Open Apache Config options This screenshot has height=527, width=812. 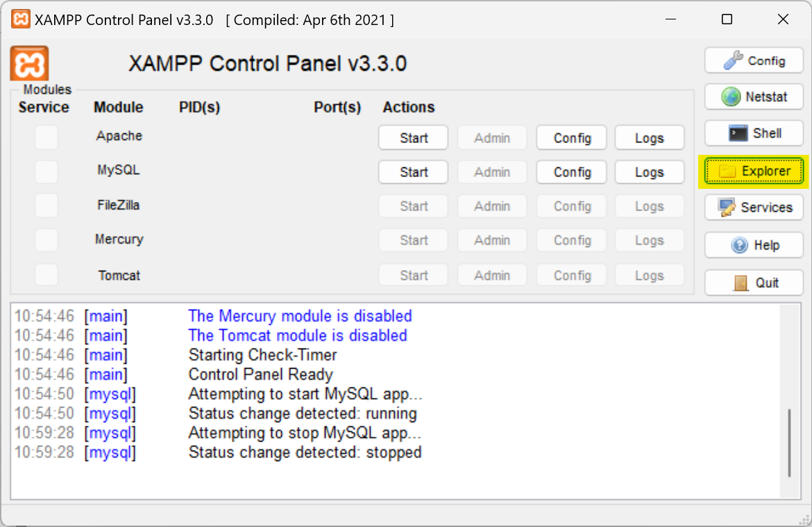[572, 138]
